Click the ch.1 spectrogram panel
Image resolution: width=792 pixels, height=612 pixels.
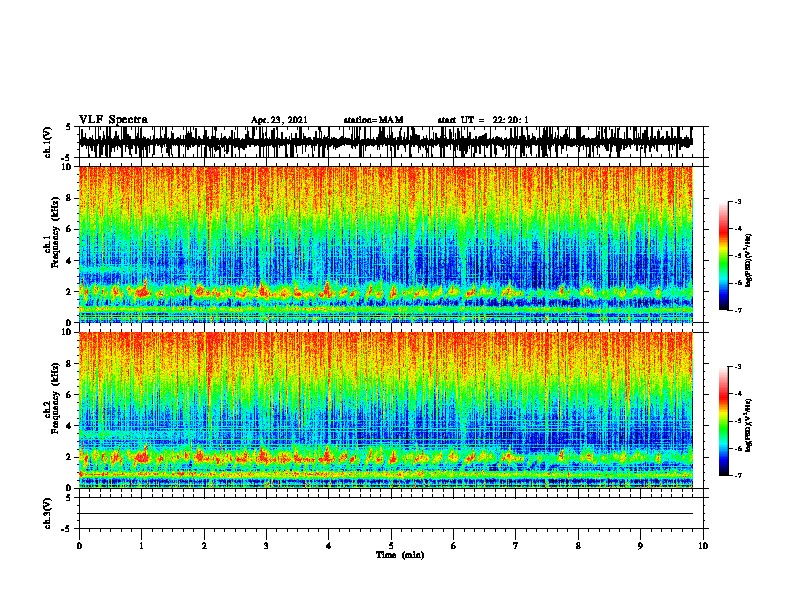pyautogui.click(x=386, y=244)
